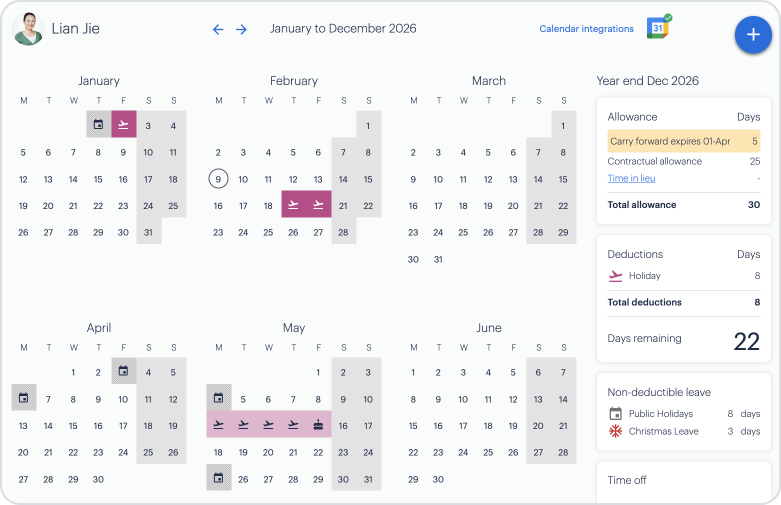Click the previous year arrow

[218, 30]
